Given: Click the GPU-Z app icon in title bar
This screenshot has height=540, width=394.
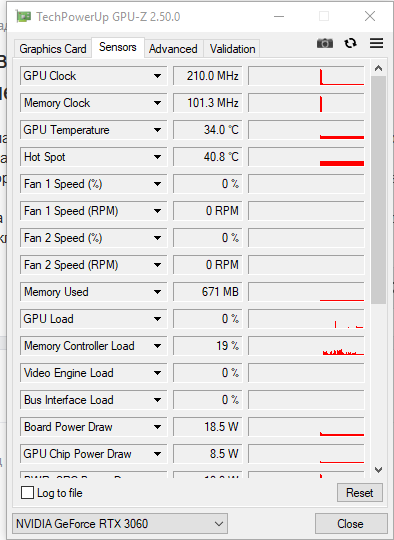Looking at the screenshot, I should [23, 17].
